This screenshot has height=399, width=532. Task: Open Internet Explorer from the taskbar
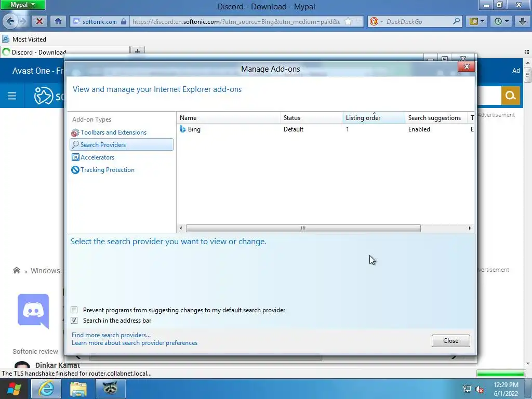(46, 389)
